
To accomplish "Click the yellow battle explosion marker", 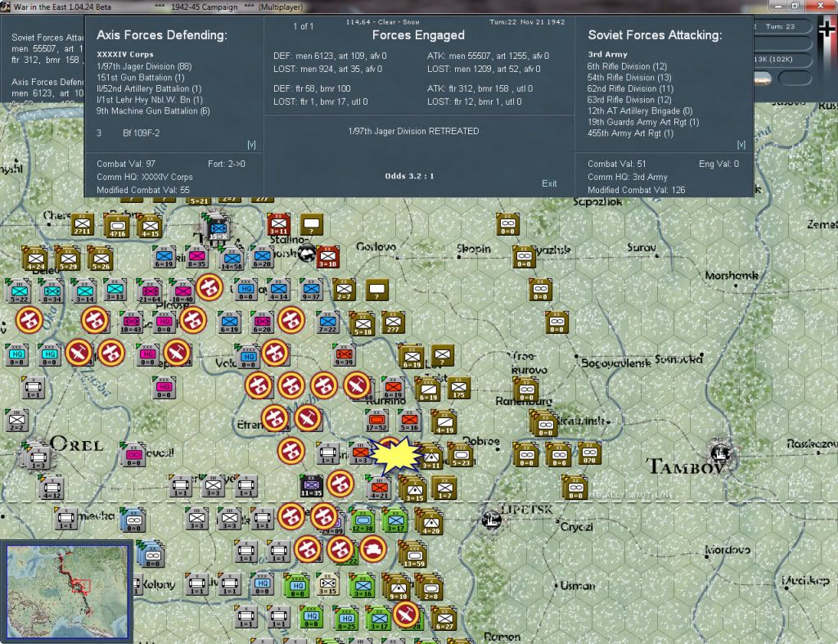I will [x=396, y=455].
